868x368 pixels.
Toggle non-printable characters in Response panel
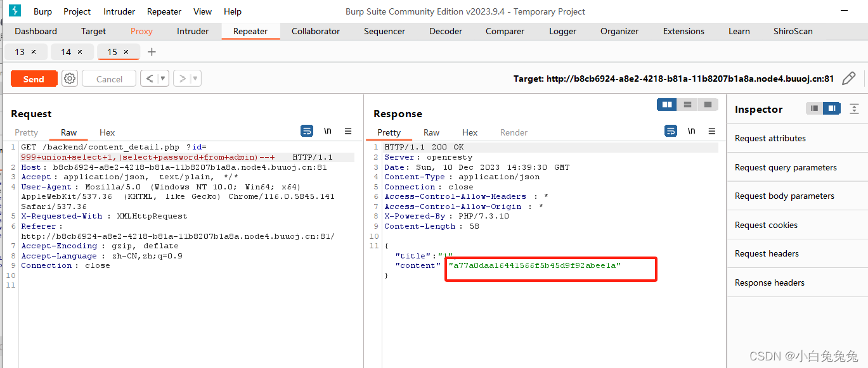(x=692, y=131)
